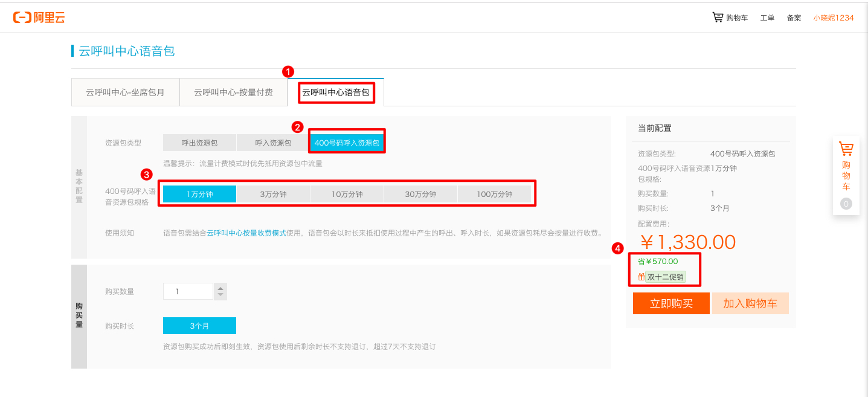Click the 购物车 text in header
This screenshot has height=397, width=868.
[x=737, y=18]
